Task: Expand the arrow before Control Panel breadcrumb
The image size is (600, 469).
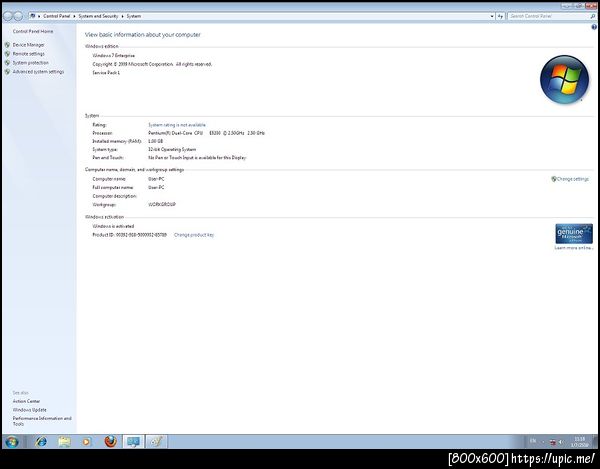Action: pyautogui.click(x=39, y=16)
